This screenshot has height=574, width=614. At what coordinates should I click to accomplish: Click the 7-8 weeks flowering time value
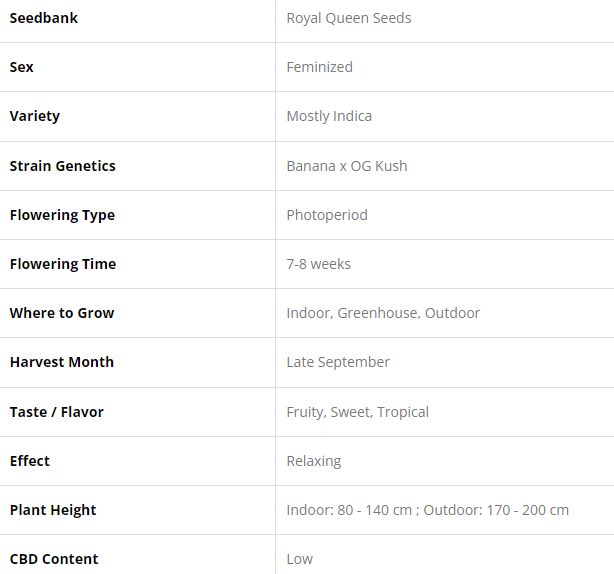[318, 264]
